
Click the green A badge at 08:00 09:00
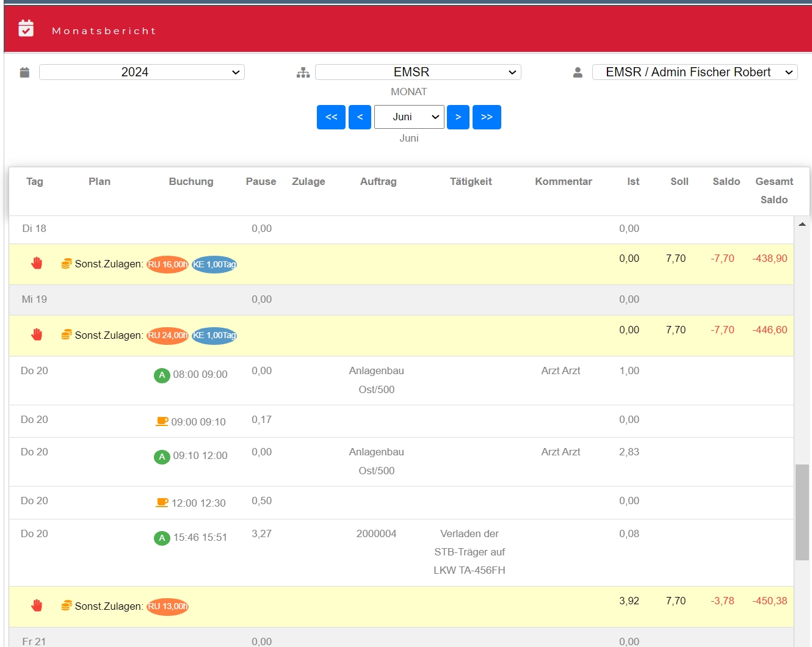point(162,375)
